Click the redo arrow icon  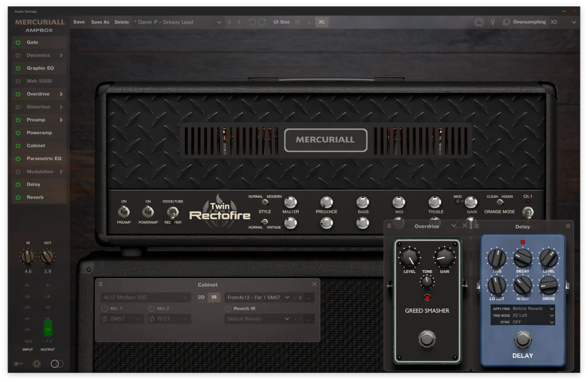tap(263, 22)
